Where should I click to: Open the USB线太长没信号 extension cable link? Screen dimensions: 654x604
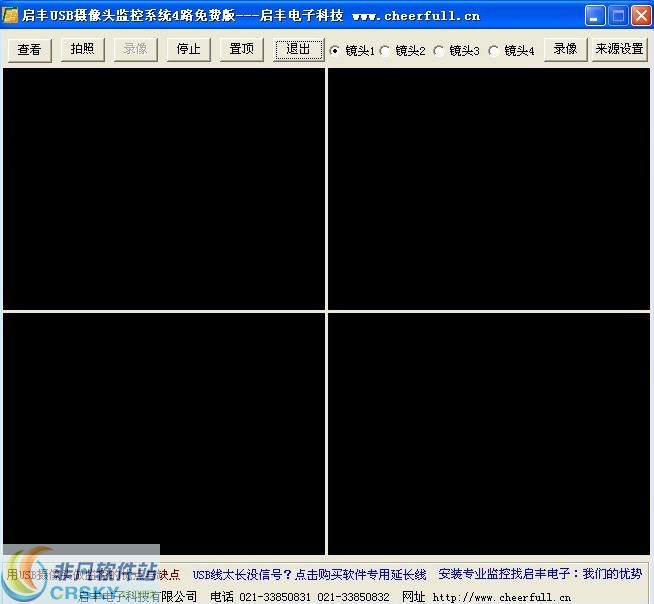coord(309,574)
